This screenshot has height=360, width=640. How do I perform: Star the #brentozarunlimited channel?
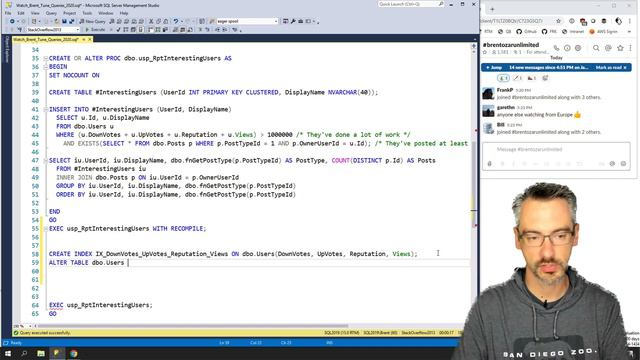485,52
